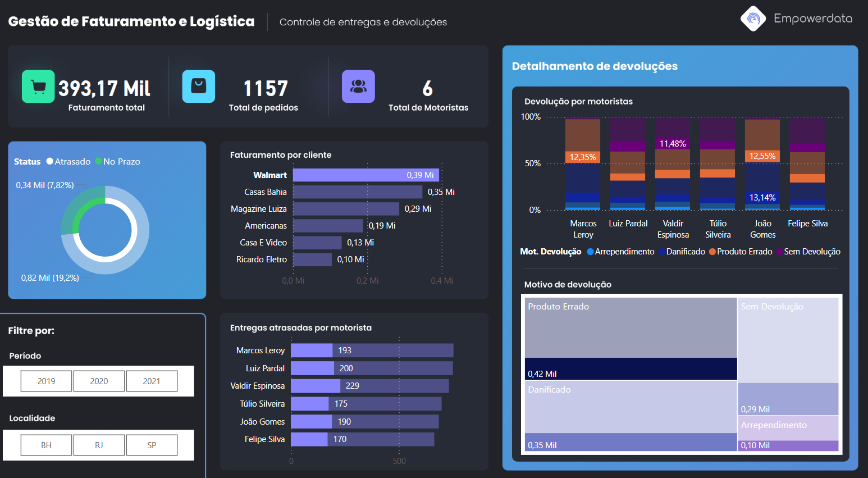This screenshot has height=478, width=868.
Task: Click the Danificado legend color swatch
Action: 662,252
